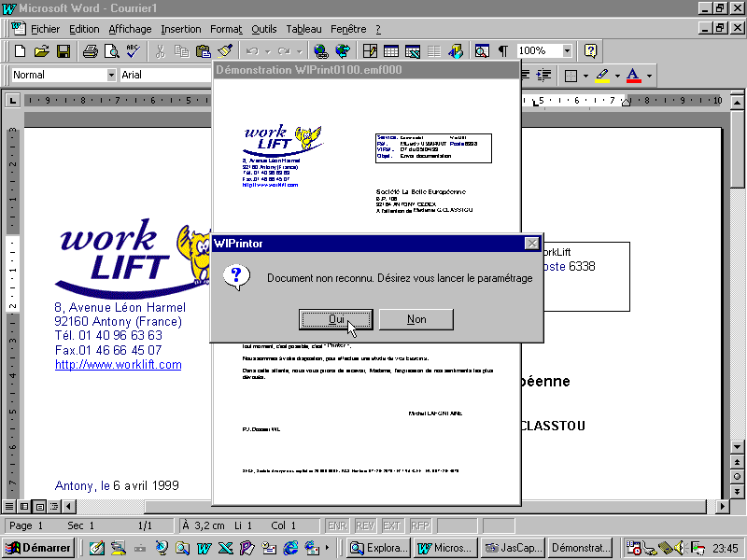Screen dimensions: 747x560
Task: Follow the http://www.worklift.com link
Action: coord(119,365)
